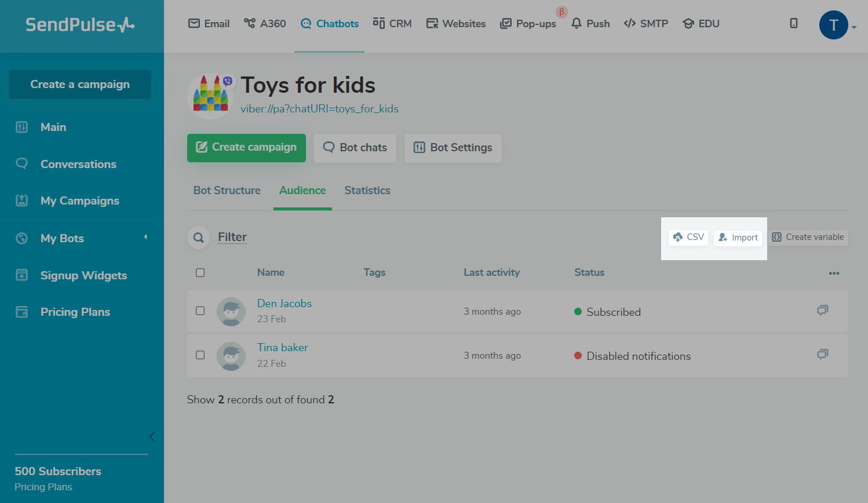Open the Bot Structure tab
The height and width of the screenshot is (503, 868).
(x=227, y=190)
